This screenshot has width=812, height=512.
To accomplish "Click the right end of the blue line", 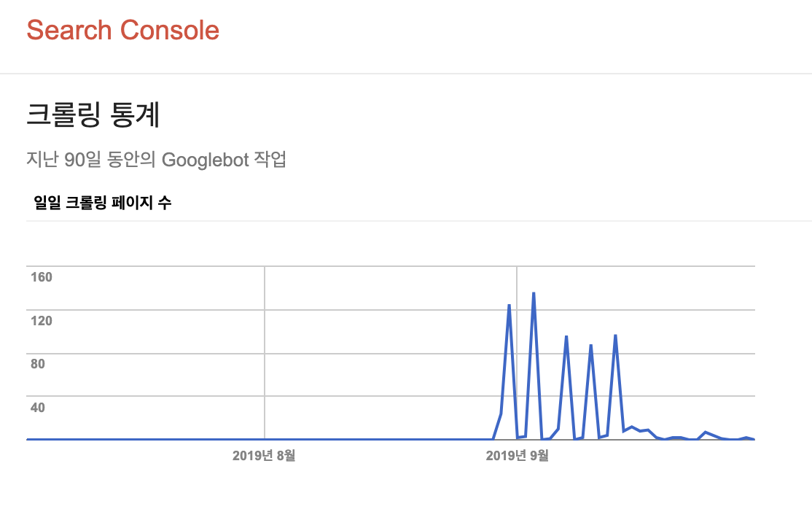I will click(x=754, y=439).
